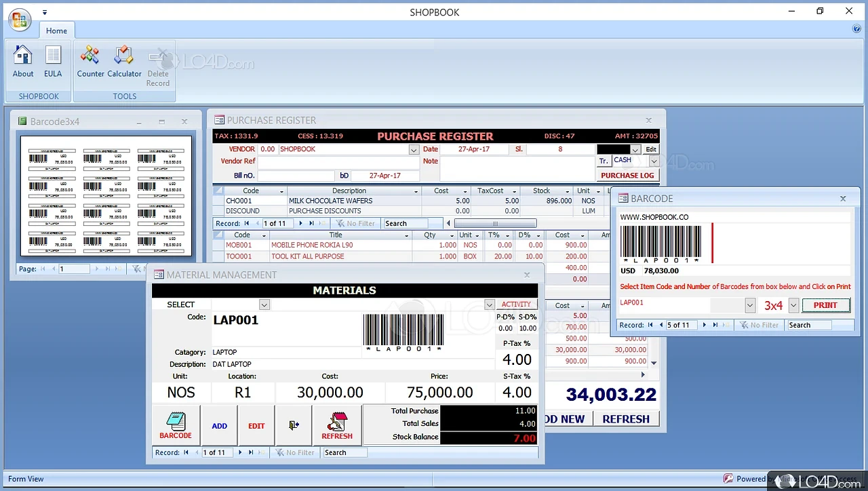The image size is (868, 491).
Task: Click the PRINT button in Barcode window
Action: point(825,305)
